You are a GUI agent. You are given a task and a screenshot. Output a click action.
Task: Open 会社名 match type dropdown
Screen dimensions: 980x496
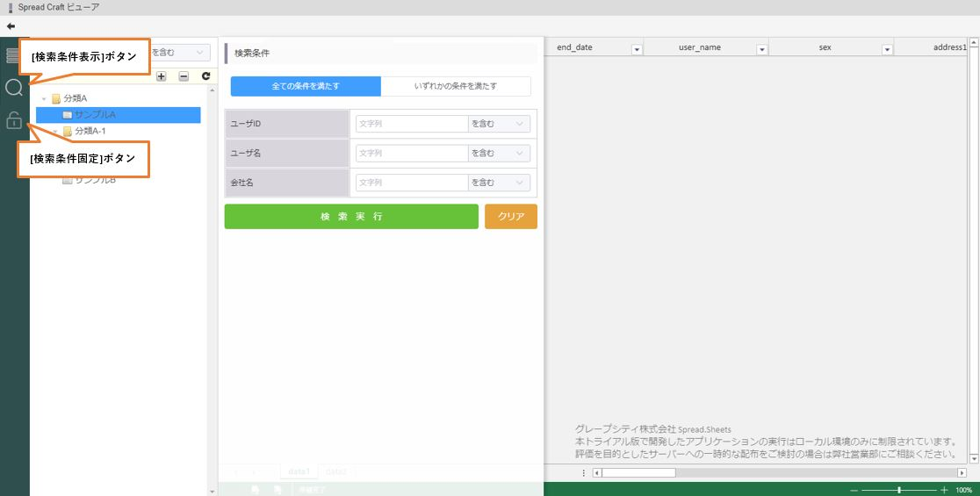click(x=499, y=183)
